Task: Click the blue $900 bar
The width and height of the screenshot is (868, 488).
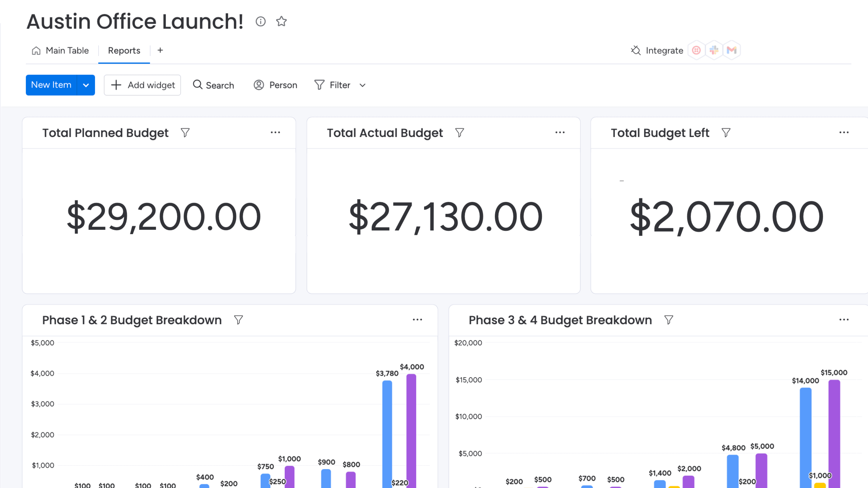Action: click(326, 478)
